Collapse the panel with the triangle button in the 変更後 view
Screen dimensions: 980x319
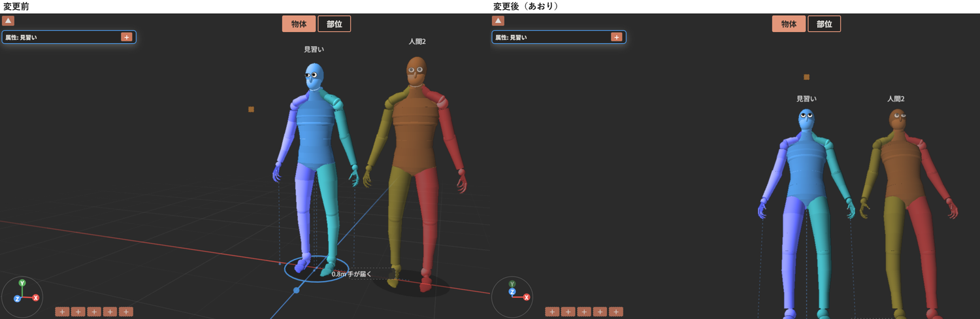(498, 21)
